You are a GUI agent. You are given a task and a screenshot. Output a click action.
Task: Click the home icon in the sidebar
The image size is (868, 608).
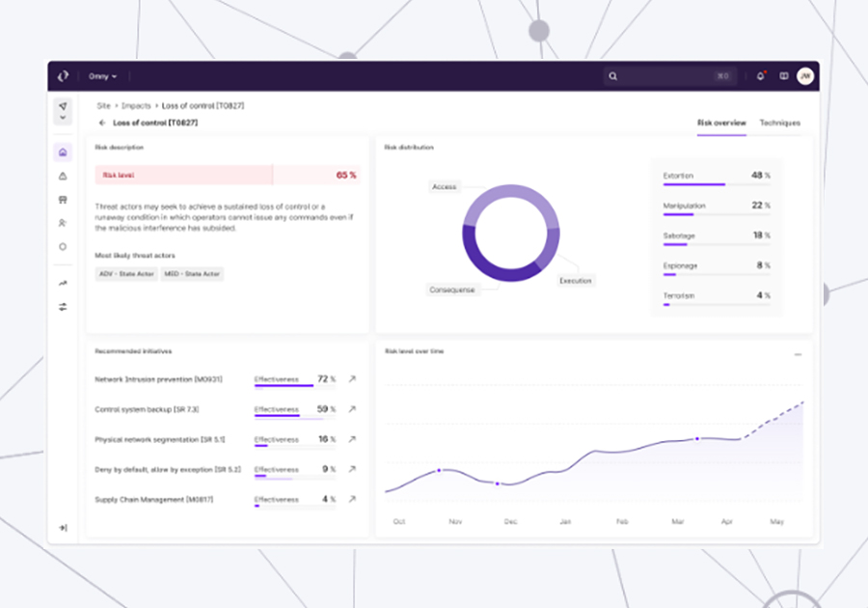63,152
